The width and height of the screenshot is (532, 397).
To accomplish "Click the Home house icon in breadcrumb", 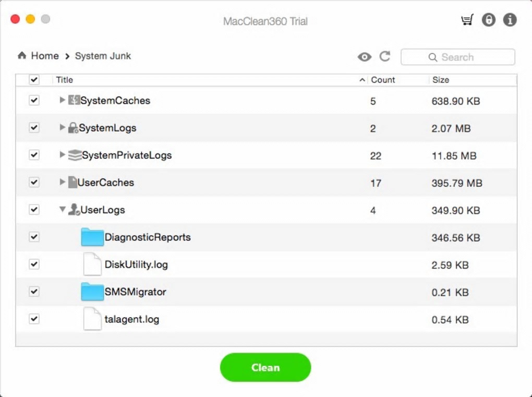I will click(22, 55).
